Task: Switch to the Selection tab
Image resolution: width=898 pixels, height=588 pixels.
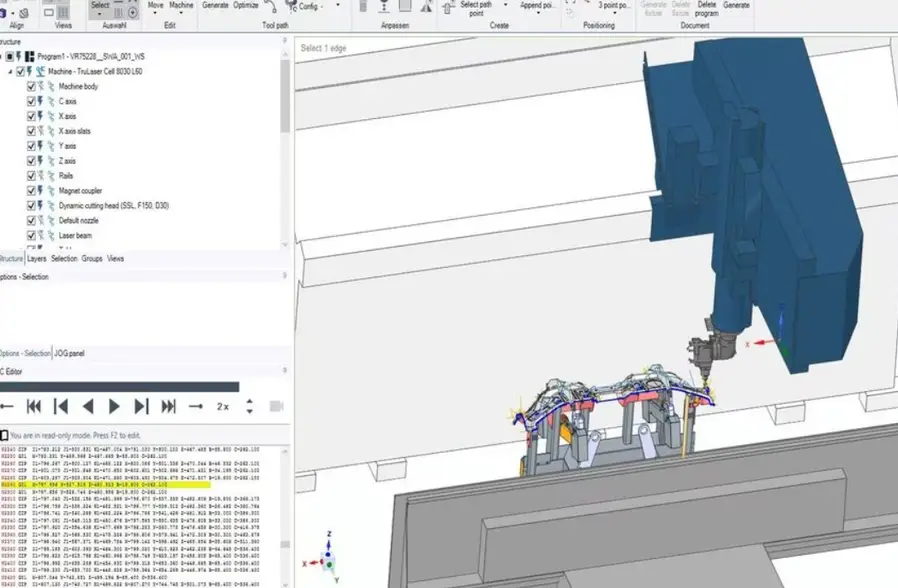Action: [x=64, y=259]
